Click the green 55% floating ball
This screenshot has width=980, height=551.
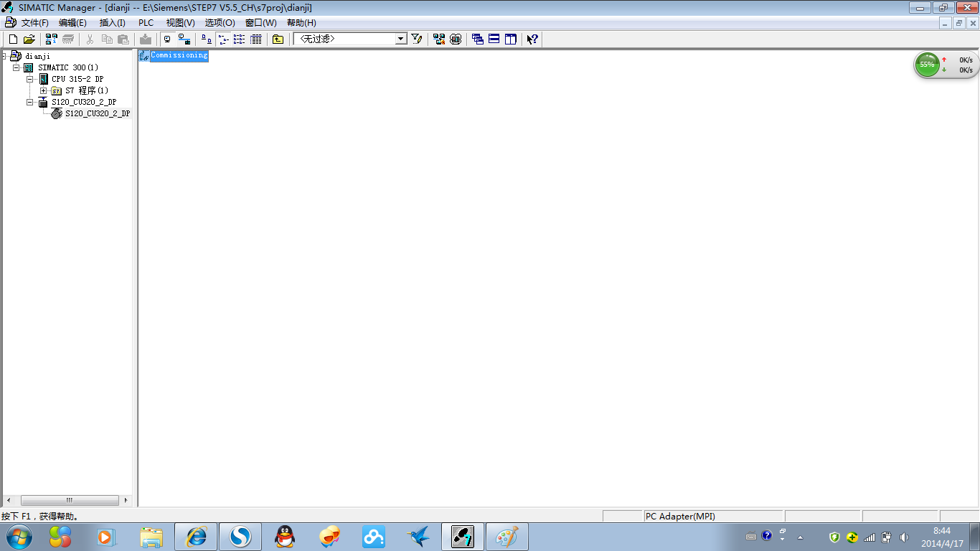927,65
